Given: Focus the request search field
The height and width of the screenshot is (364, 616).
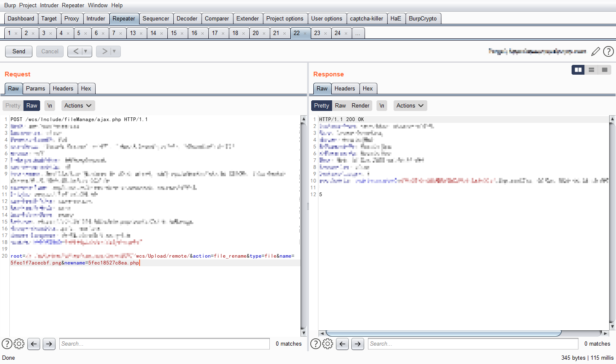Looking at the screenshot, I should coord(164,344).
